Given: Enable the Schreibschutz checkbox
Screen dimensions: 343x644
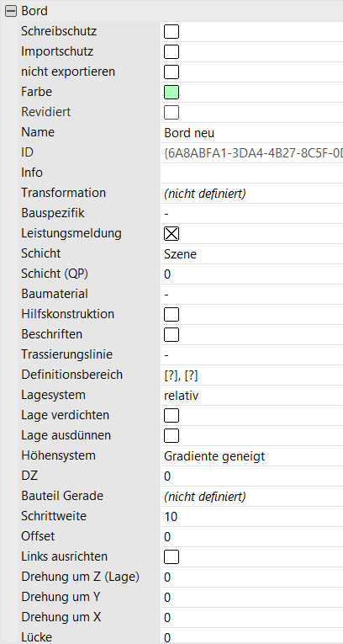Looking at the screenshot, I should (x=171, y=32).
